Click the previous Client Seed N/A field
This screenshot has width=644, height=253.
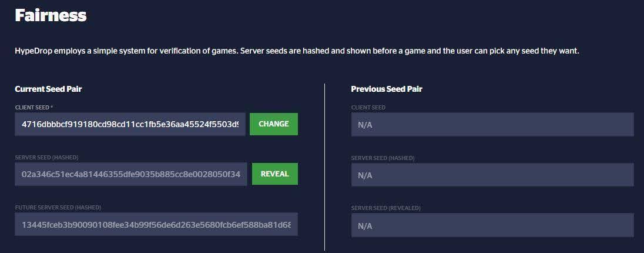pyautogui.click(x=492, y=124)
